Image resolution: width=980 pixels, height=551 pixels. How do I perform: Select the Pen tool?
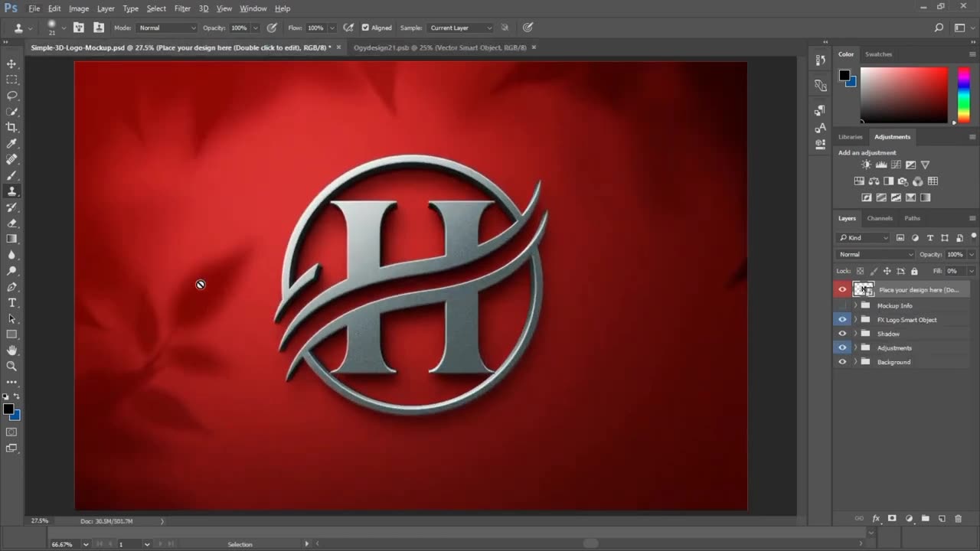(11, 287)
